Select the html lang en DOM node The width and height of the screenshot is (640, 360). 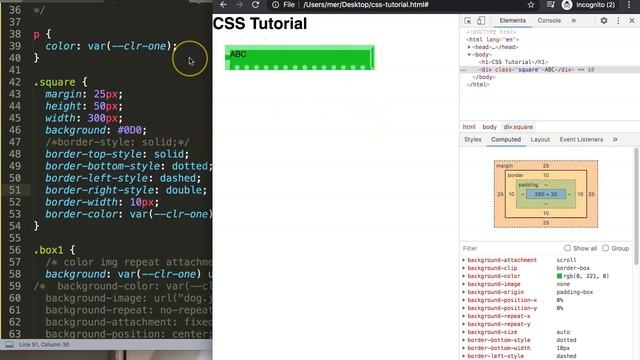[x=493, y=40]
